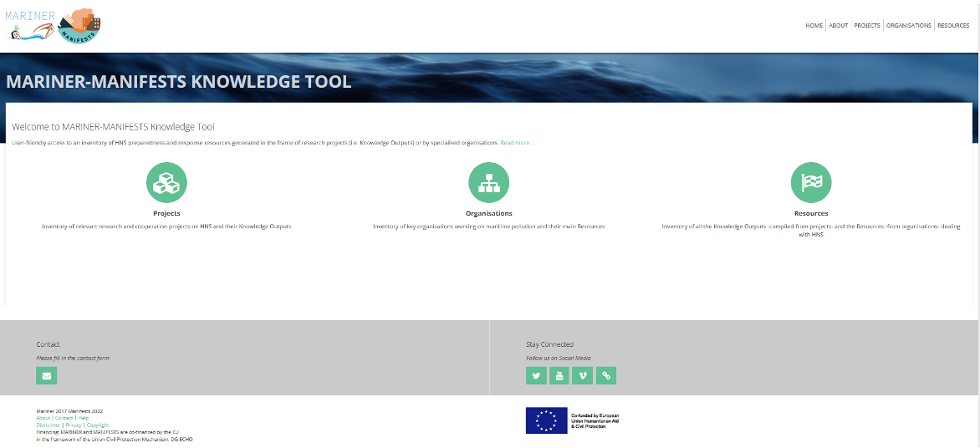Go to HOME in top navigation

(x=814, y=26)
